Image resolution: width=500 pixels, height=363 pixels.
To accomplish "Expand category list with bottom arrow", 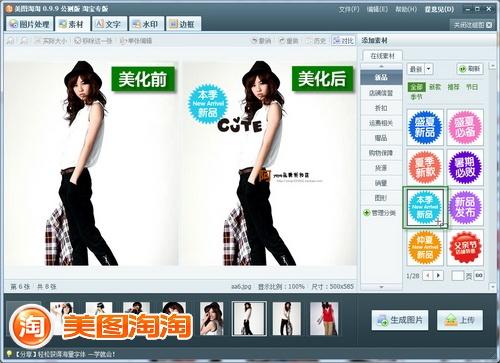I will point(381,287).
